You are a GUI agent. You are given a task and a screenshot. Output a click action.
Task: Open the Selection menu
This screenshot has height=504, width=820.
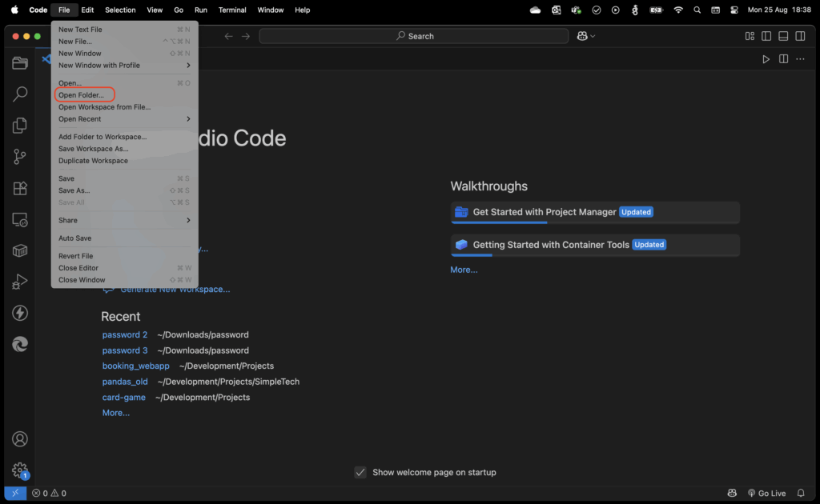120,10
